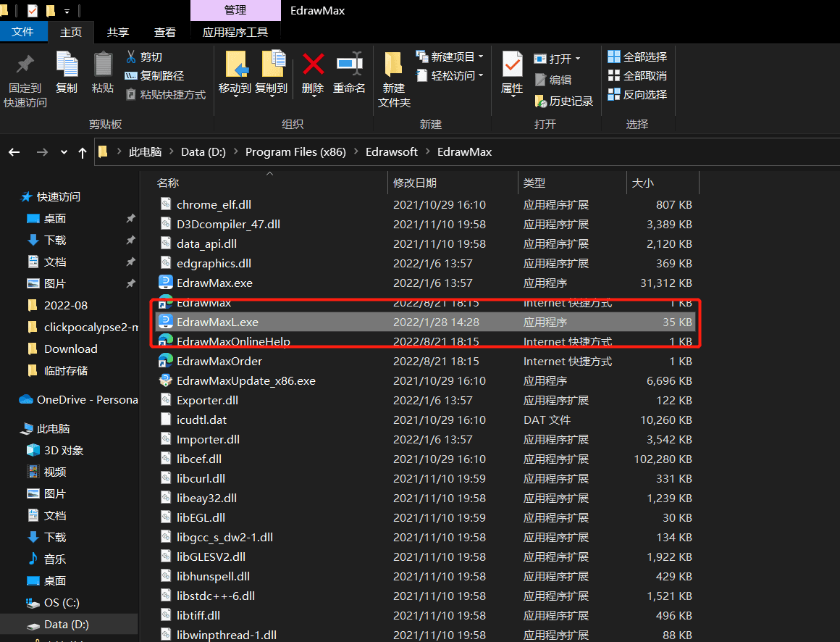The height and width of the screenshot is (642, 840).
Task: Click the Edit (编辑) ribbon icon
Action: tap(540, 80)
